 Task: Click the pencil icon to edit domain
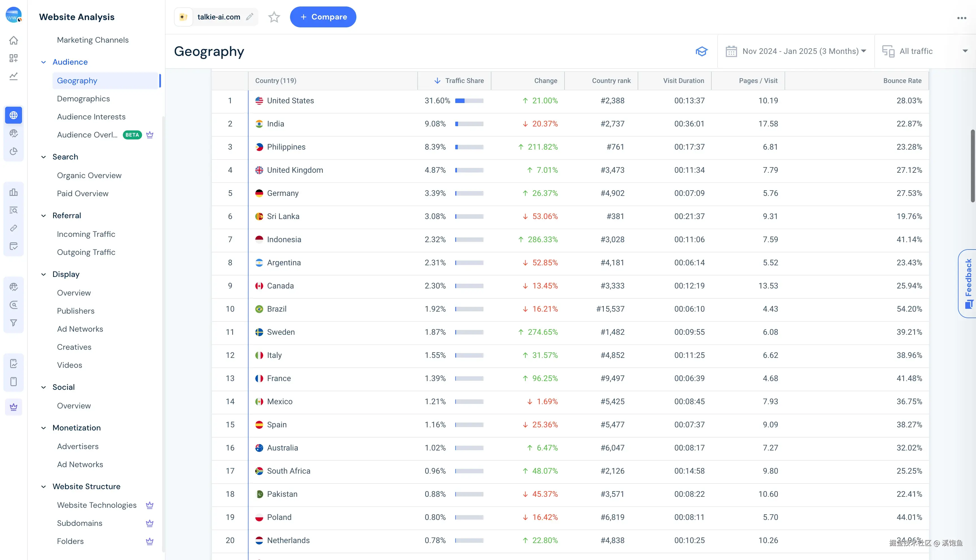pyautogui.click(x=250, y=17)
